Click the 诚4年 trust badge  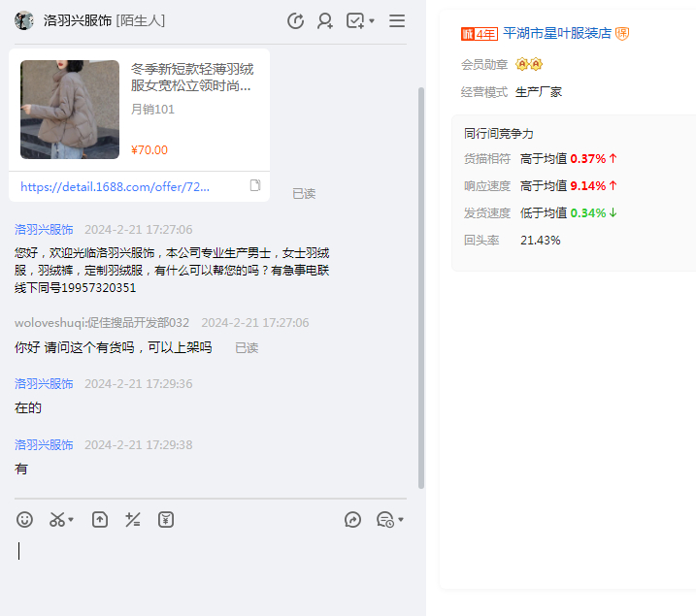point(480,34)
